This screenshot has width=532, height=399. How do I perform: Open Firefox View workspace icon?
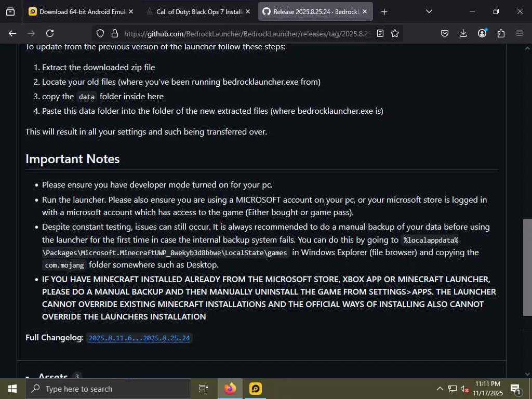(x=10, y=11)
